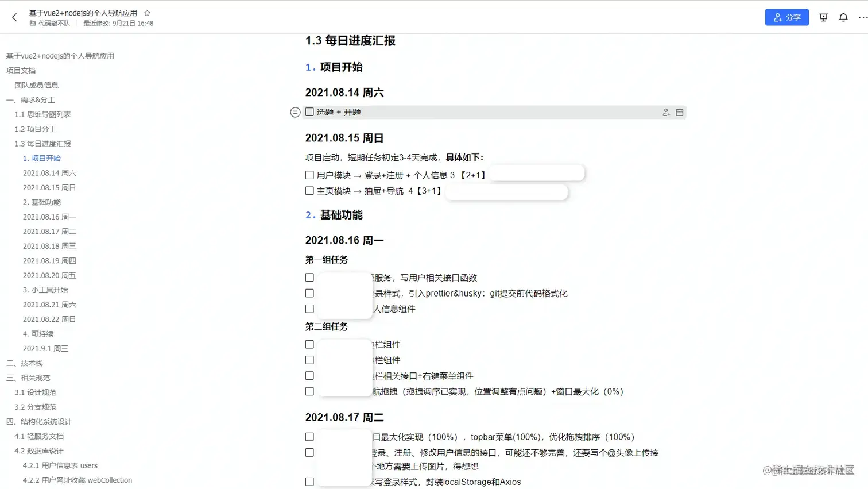The width and height of the screenshot is (868, 489).
Task: Jump to 2021.08.20 周五 in outline
Action: click(x=49, y=275)
